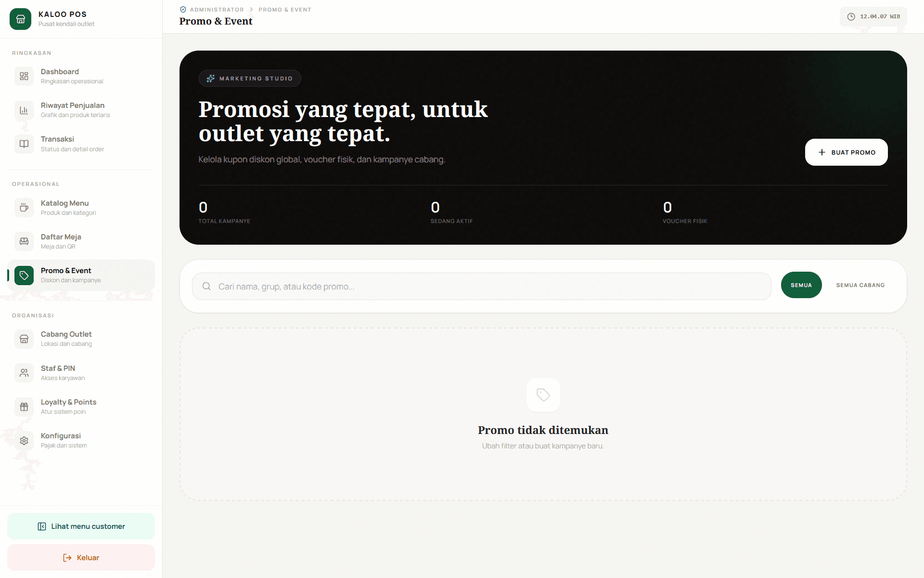Select the Semua filter pill
Image resolution: width=924 pixels, height=578 pixels.
801,285
